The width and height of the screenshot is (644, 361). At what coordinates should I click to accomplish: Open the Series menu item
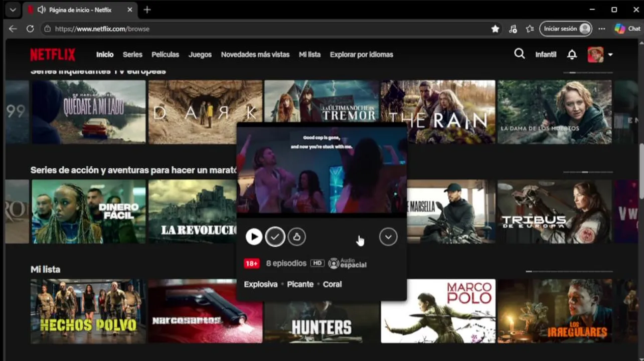[132, 54]
